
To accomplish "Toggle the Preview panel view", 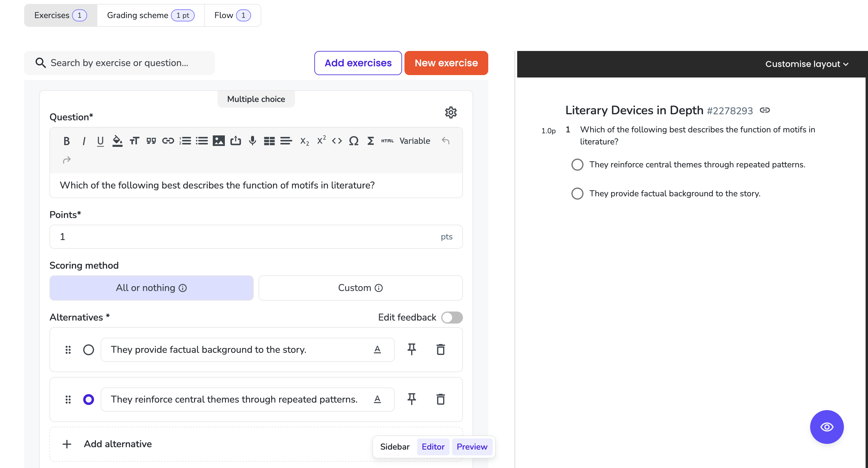I will coord(472,447).
